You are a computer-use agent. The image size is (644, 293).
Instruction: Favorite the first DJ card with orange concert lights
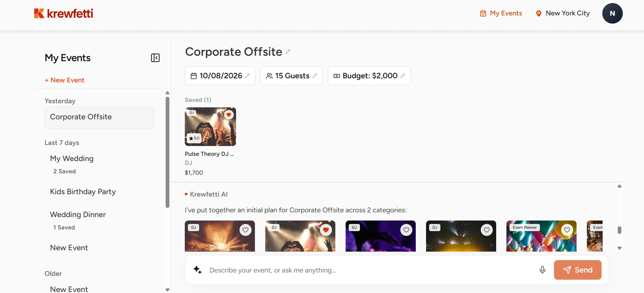(x=245, y=230)
